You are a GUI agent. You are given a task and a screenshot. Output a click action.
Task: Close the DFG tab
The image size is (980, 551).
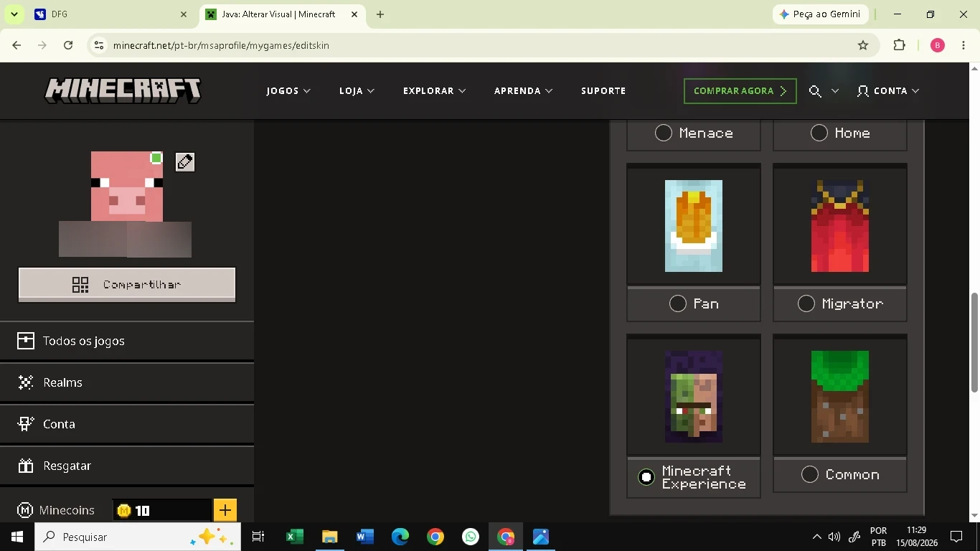click(184, 14)
